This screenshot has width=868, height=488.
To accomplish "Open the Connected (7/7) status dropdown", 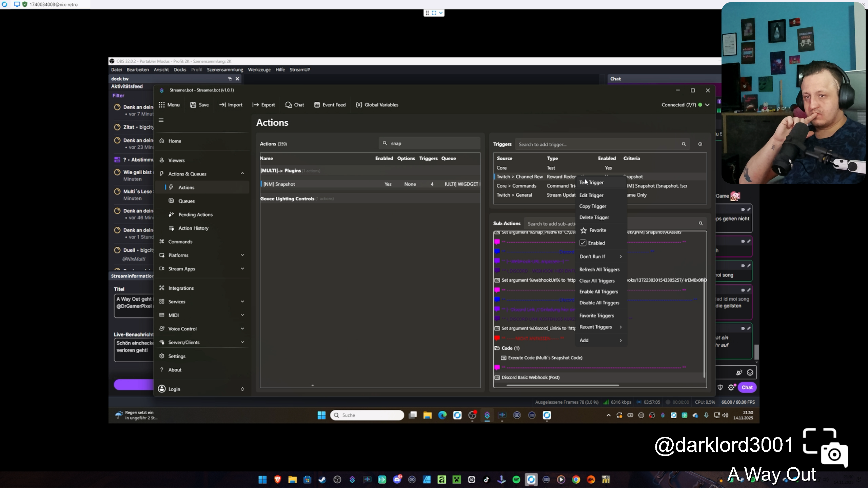I will point(686,105).
